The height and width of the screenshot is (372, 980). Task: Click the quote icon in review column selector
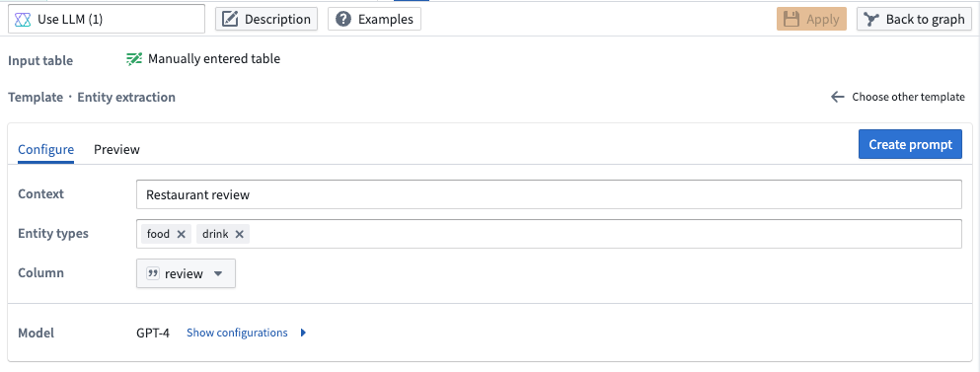(x=153, y=274)
